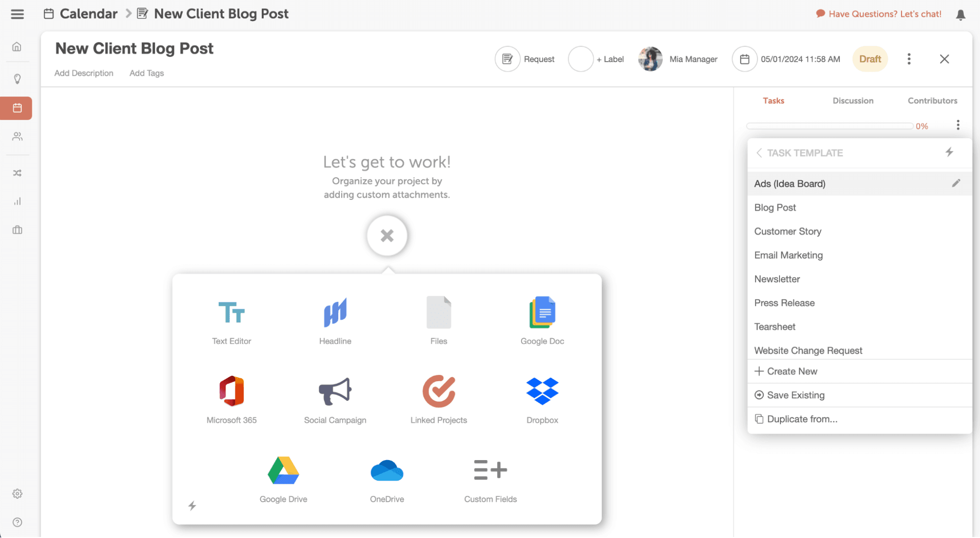Select the Blog Post task template
Viewport: 980px width, 538px height.
click(775, 208)
